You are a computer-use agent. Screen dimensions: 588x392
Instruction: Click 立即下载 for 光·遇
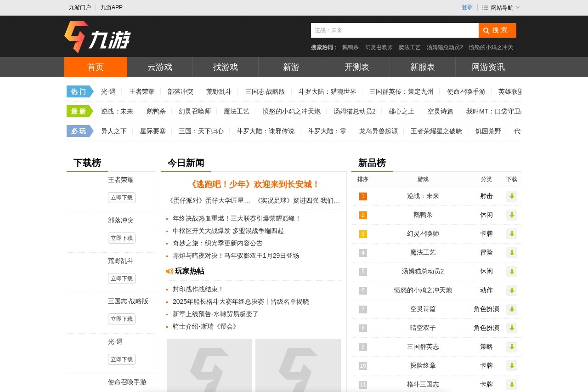122,359
